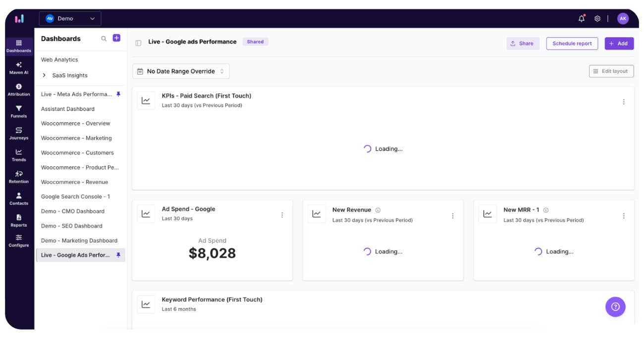Click chart icon of Ad Spend - Google widget
Viewport: 644px width, 337px height.
(x=146, y=214)
